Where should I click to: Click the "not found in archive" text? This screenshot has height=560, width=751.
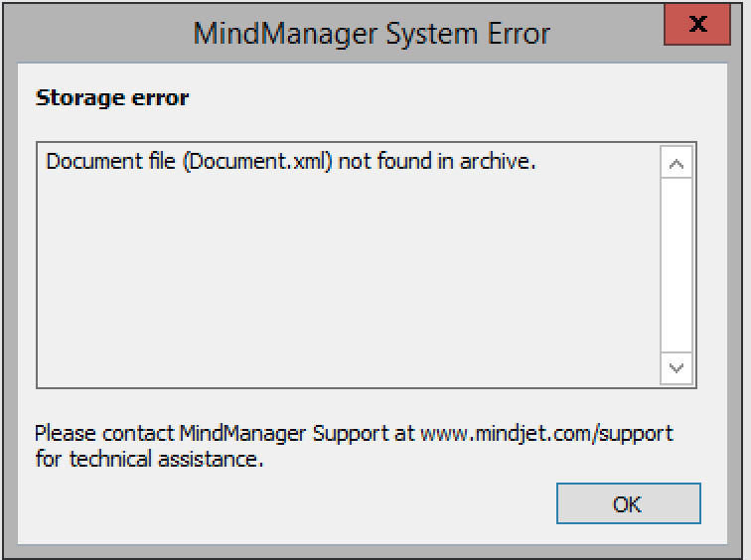tap(437, 161)
